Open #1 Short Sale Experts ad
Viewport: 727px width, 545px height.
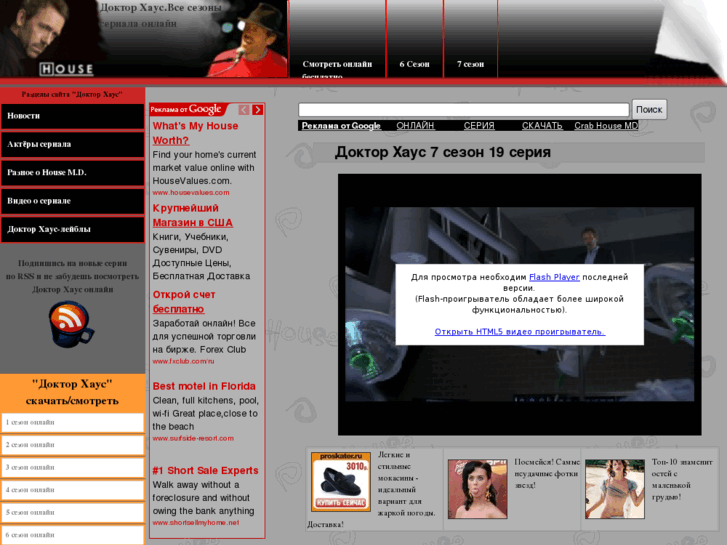tap(205, 471)
